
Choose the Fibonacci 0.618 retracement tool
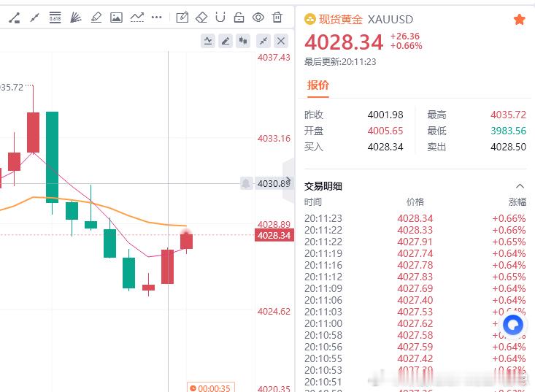point(55,17)
